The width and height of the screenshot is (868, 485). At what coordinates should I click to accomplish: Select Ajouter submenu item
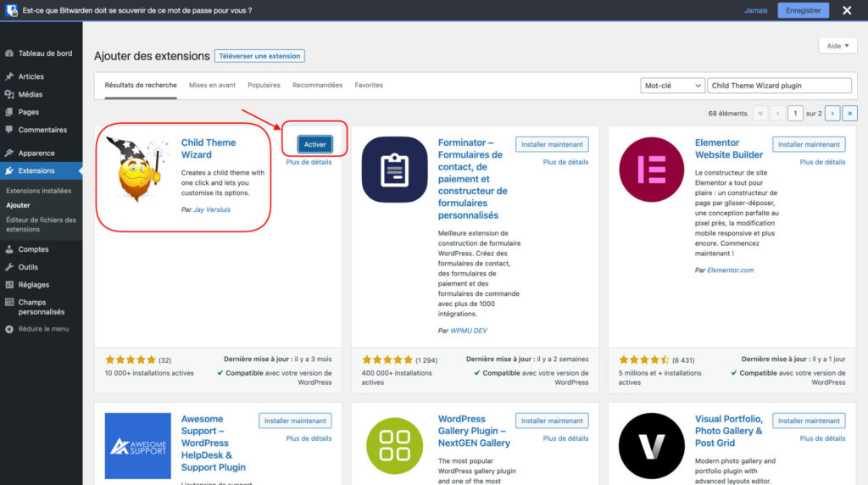[18, 205]
